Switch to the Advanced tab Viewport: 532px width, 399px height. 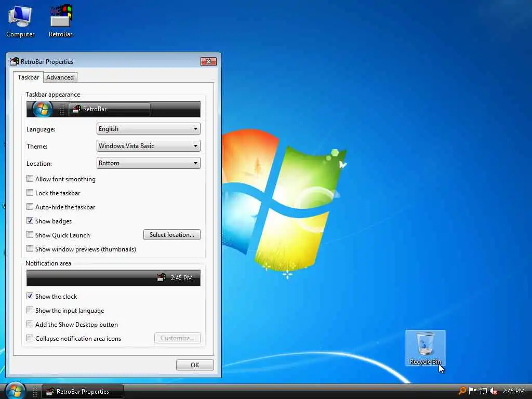[60, 77]
